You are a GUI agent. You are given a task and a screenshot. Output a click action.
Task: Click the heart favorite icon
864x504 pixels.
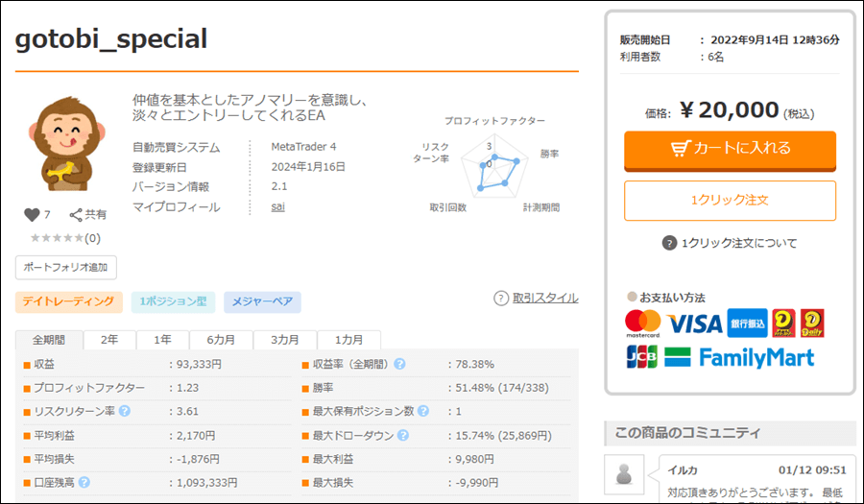[32, 214]
